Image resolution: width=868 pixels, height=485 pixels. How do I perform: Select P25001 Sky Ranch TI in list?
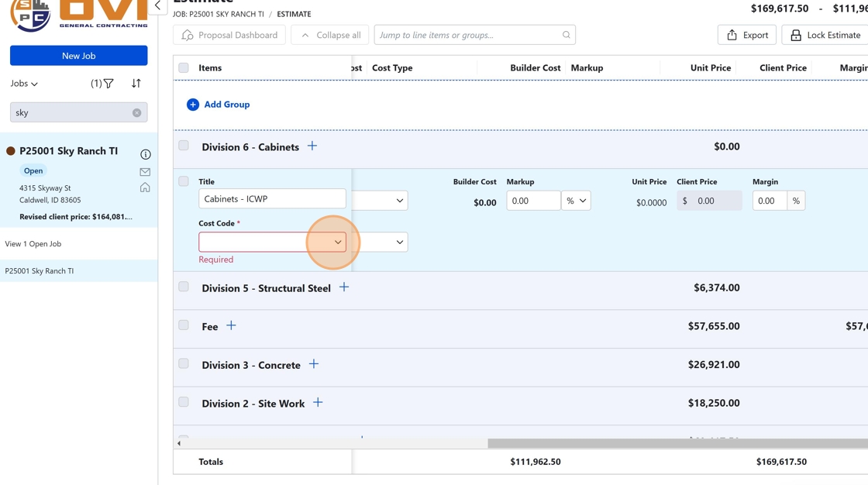pos(40,271)
